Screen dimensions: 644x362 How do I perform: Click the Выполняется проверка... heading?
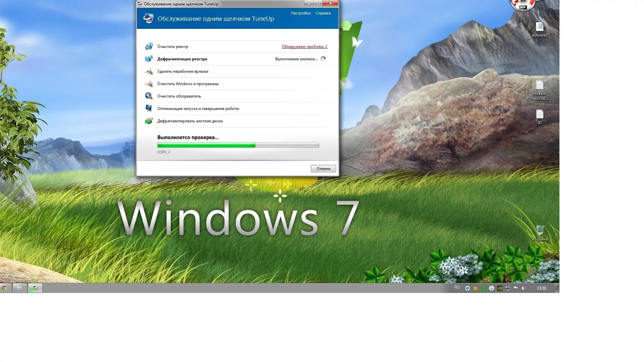(x=188, y=137)
